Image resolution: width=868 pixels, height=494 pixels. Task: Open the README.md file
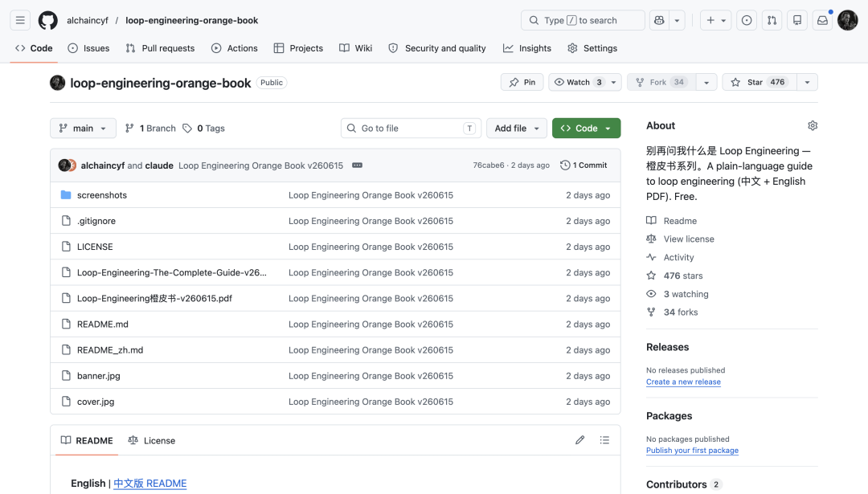coord(102,325)
